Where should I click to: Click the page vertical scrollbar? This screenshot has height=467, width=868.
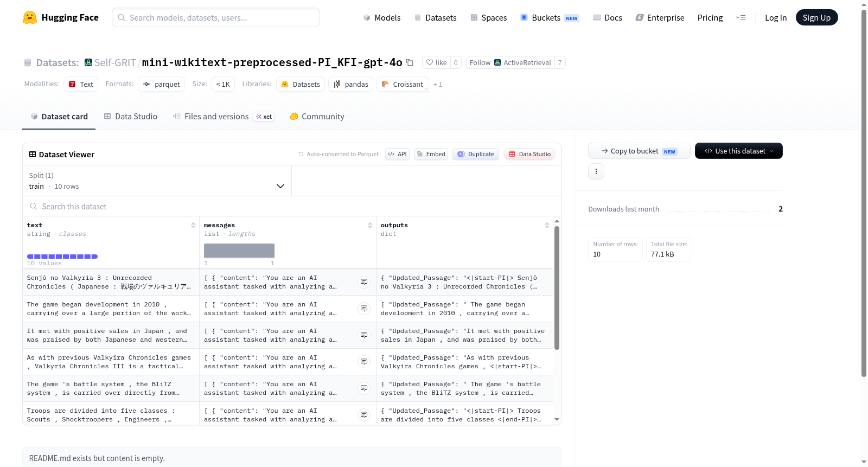(x=864, y=193)
